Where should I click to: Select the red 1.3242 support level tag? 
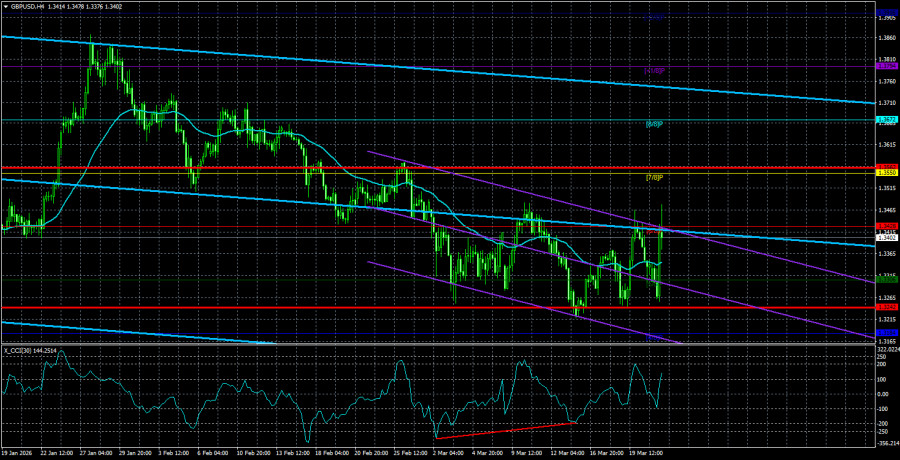point(886,308)
